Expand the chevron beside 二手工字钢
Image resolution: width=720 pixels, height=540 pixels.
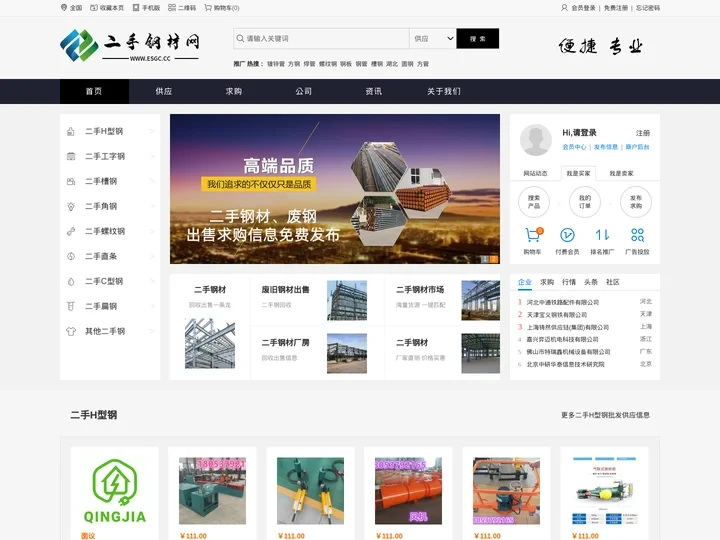152,156
